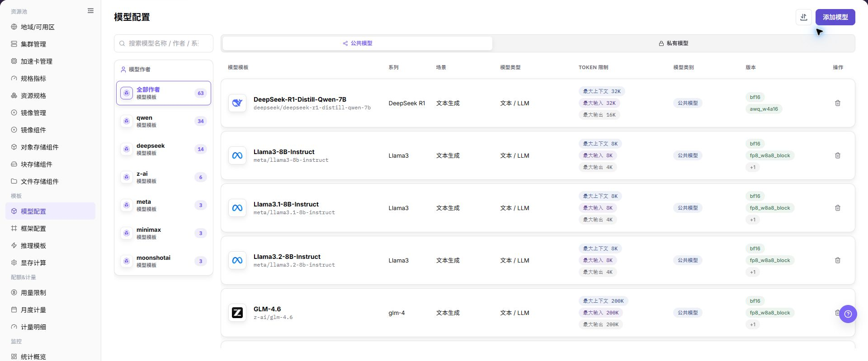Click Meta logo of Llama3-8B-Instruct
Image resolution: width=868 pixels, height=361 pixels.
click(237, 155)
